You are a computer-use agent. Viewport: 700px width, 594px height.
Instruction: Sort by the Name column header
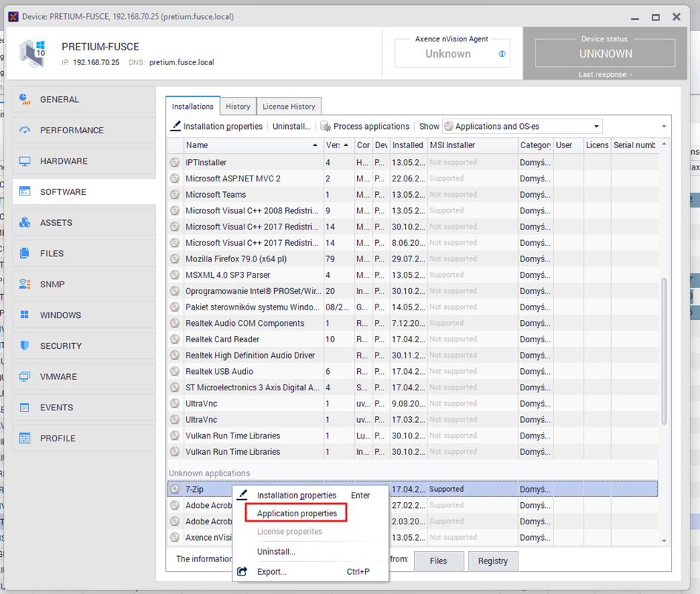249,145
